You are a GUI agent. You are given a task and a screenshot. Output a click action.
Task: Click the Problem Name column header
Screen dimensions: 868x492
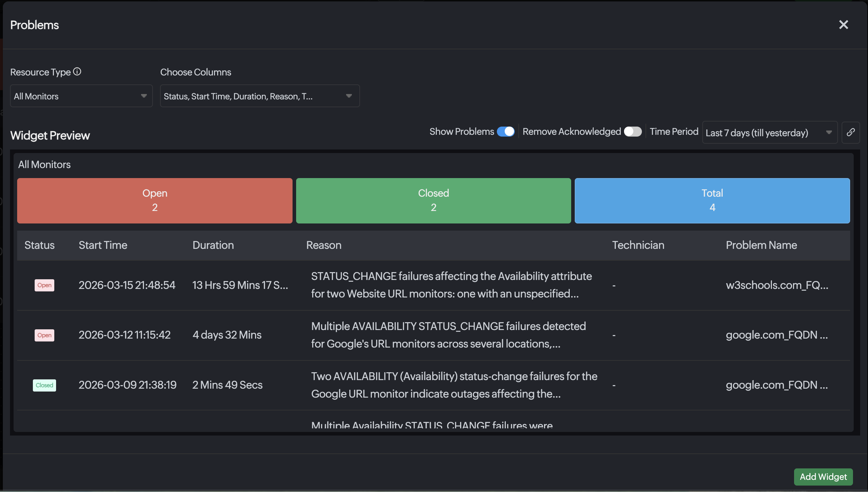(x=761, y=245)
